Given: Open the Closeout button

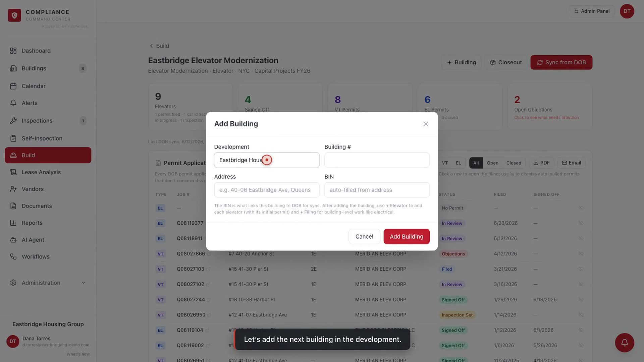Looking at the screenshot, I should coord(506,62).
